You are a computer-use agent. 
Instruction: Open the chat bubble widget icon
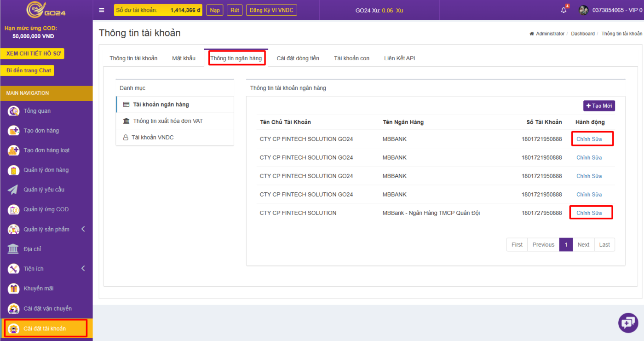[628, 323]
